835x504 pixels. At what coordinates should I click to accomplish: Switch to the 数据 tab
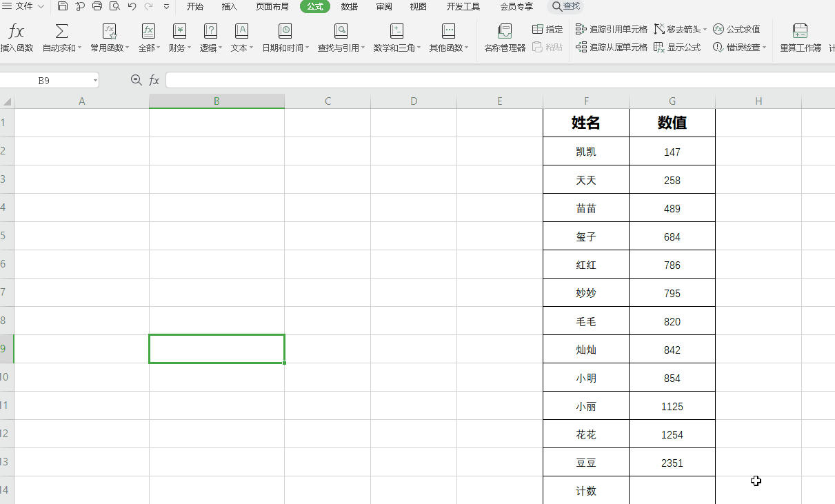pos(350,6)
